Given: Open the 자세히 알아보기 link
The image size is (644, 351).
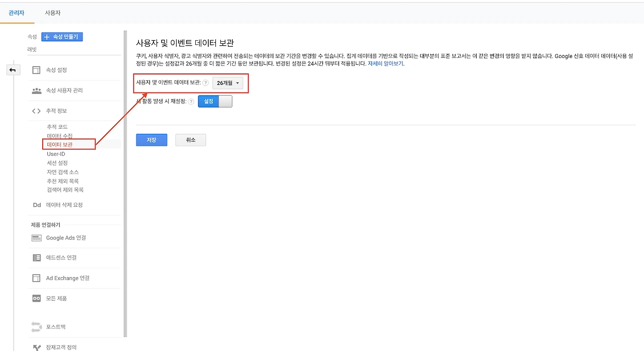Looking at the screenshot, I should 385,64.
